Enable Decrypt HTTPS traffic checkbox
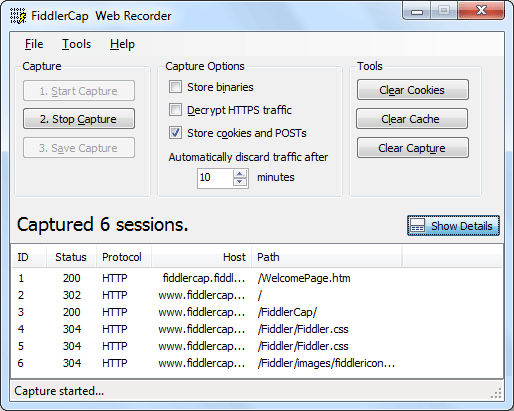Viewport: 514px width, 411px height. 175,110
